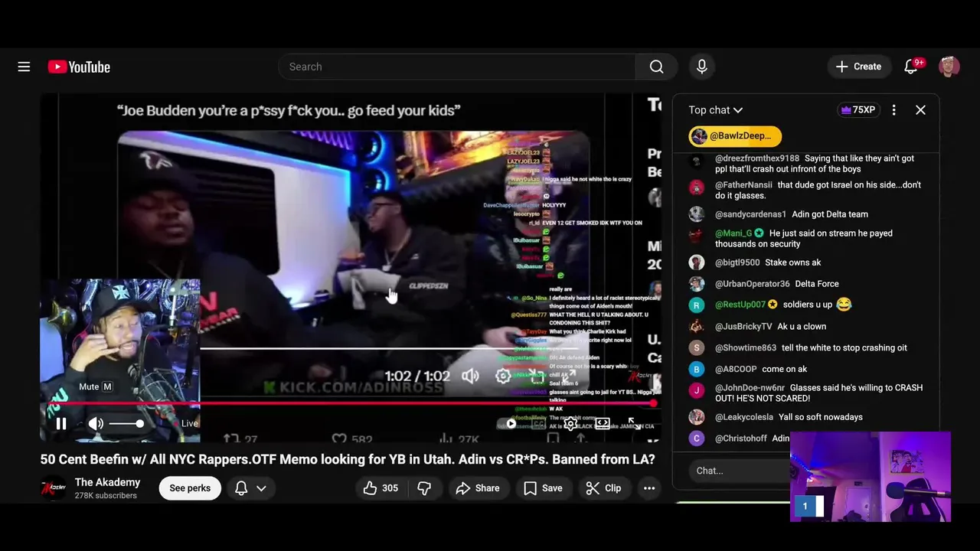Enter fullscreen mode in player
The image size is (980, 551).
[x=635, y=423]
